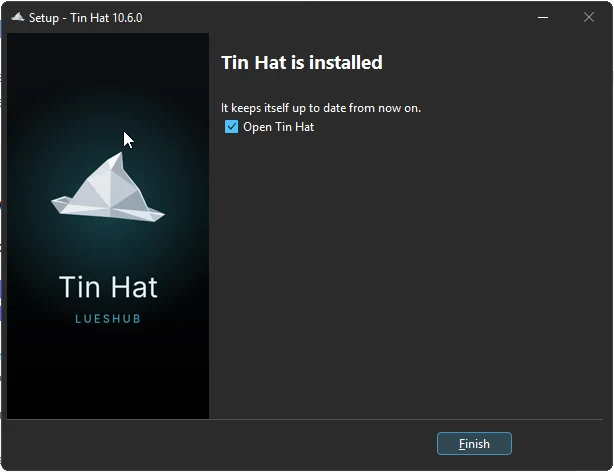
Task: Minimize the Setup window
Action: coord(543,17)
